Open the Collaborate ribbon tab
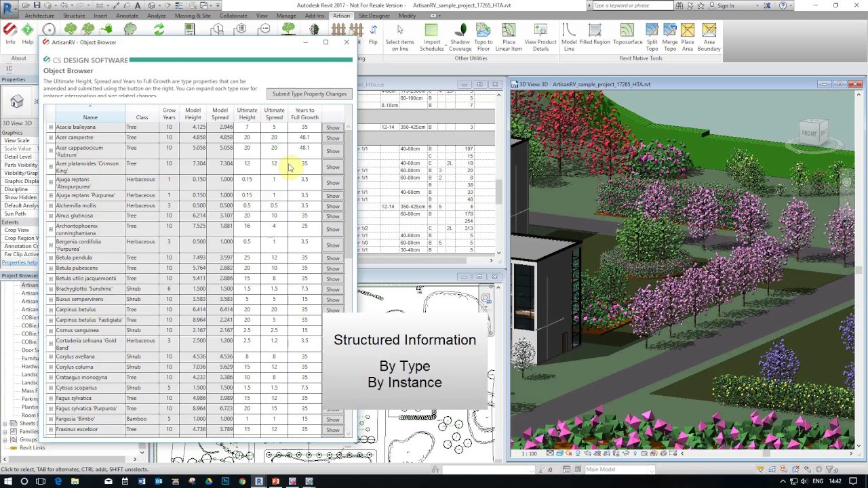Image resolution: width=868 pixels, height=488 pixels. (x=233, y=16)
